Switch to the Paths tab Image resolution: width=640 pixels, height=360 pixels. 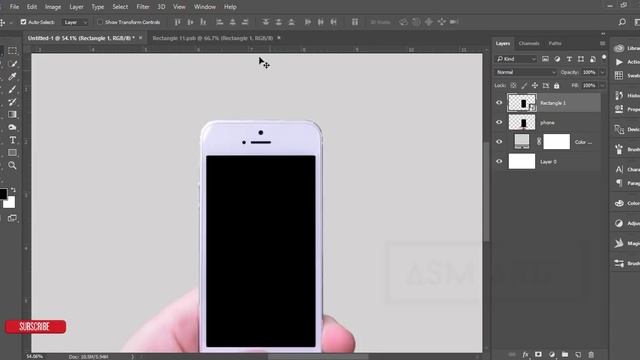coord(555,43)
